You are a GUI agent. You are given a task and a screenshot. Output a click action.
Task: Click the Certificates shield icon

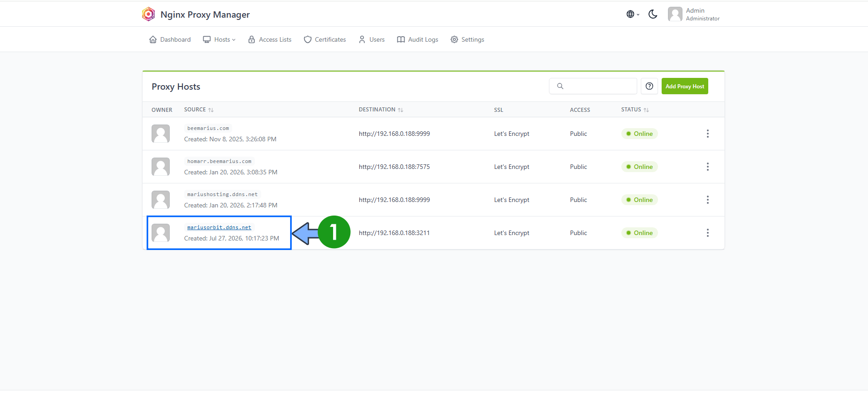308,39
